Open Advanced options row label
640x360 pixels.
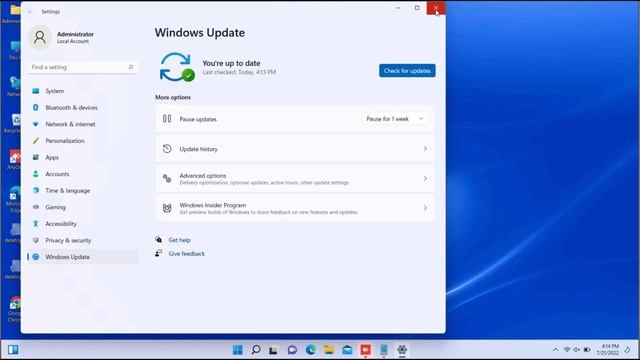pyautogui.click(x=203, y=176)
